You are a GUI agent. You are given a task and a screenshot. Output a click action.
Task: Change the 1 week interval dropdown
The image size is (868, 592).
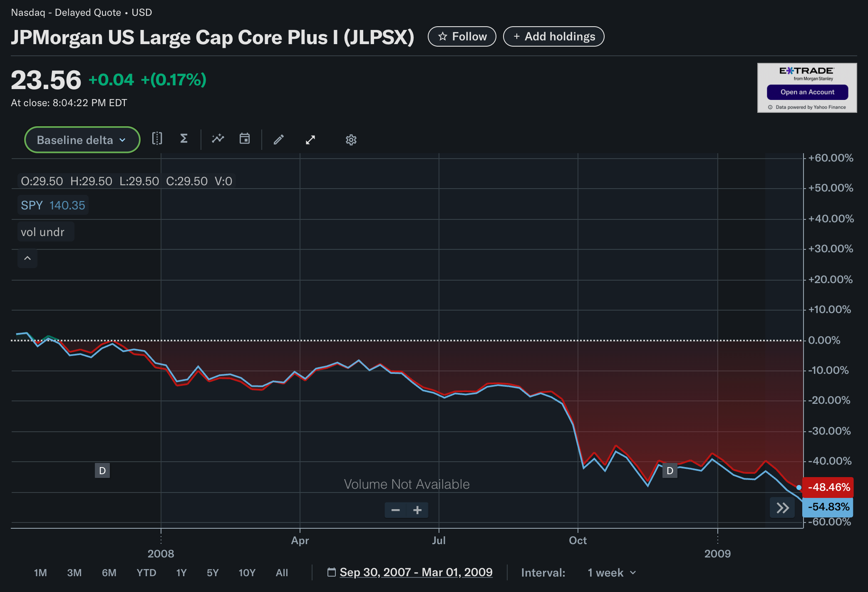pyautogui.click(x=612, y=572)
